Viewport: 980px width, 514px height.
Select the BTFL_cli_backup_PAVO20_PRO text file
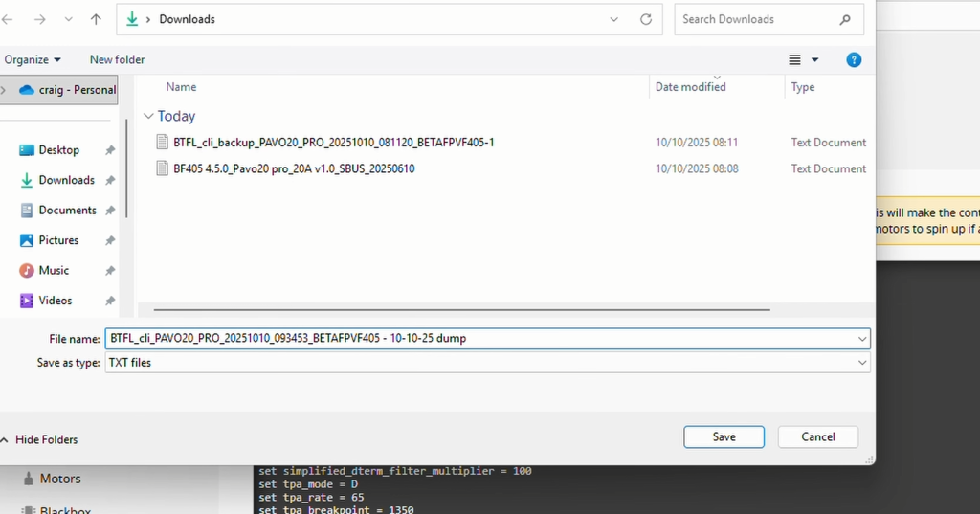coord(333,143)
